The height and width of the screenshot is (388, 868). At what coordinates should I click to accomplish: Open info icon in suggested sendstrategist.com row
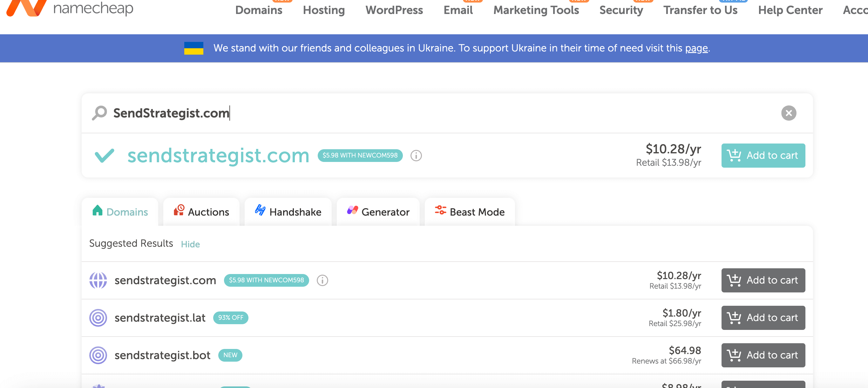(322, 280)
